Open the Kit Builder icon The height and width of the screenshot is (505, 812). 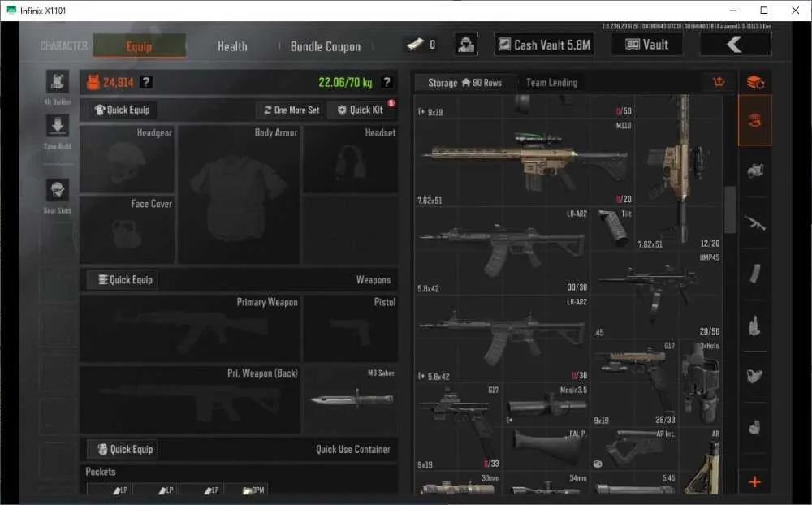click(x=58, y=82)
